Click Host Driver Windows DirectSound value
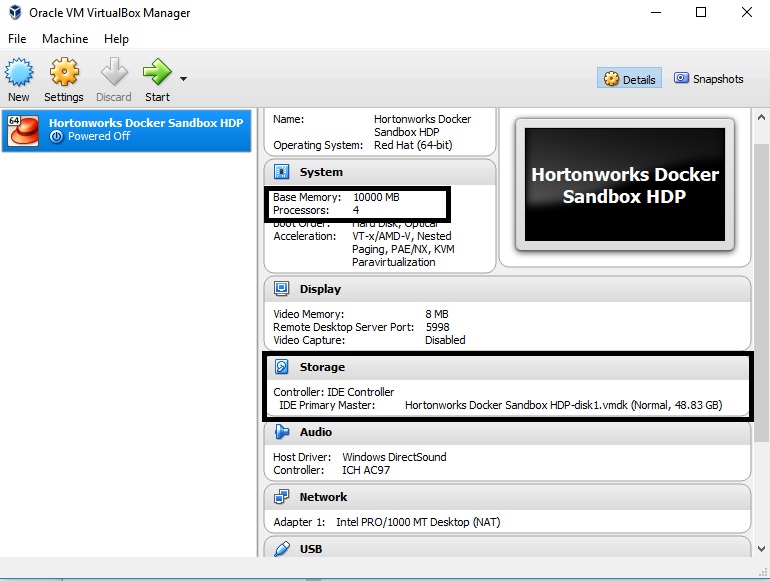The image size is (770, 581). (394, 457)
